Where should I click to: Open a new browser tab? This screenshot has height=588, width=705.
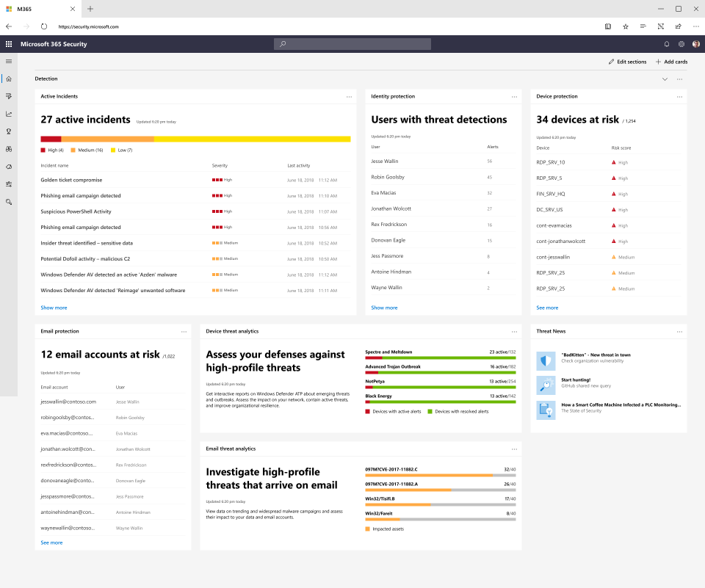pyautogui.click(x=90, y=9)
